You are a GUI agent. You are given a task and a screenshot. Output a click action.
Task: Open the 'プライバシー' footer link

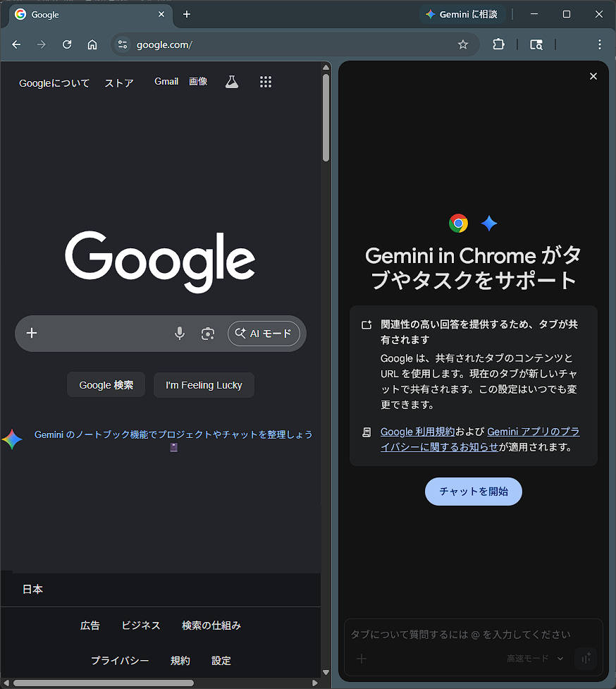pyautogui.click(x=120, y=660)
